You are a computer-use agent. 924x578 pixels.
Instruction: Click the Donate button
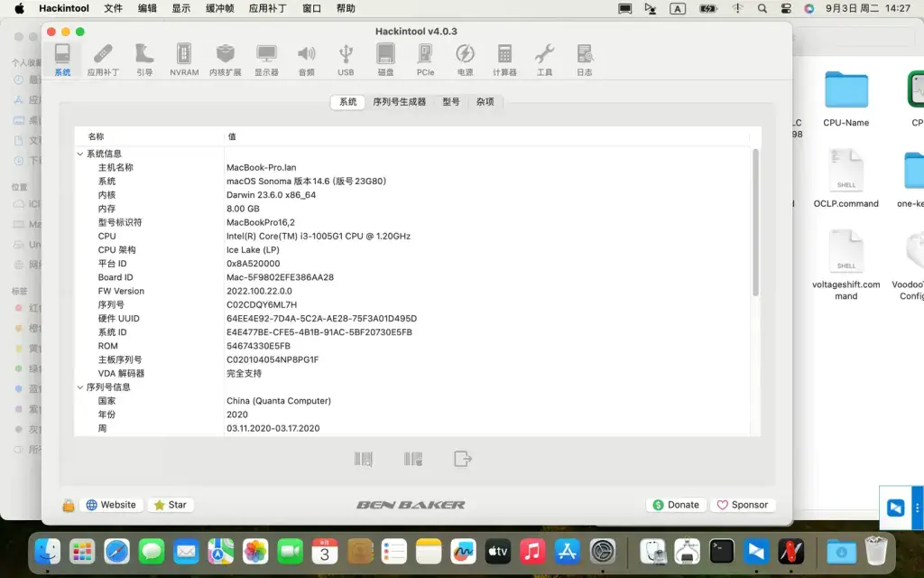coord(676,505)
